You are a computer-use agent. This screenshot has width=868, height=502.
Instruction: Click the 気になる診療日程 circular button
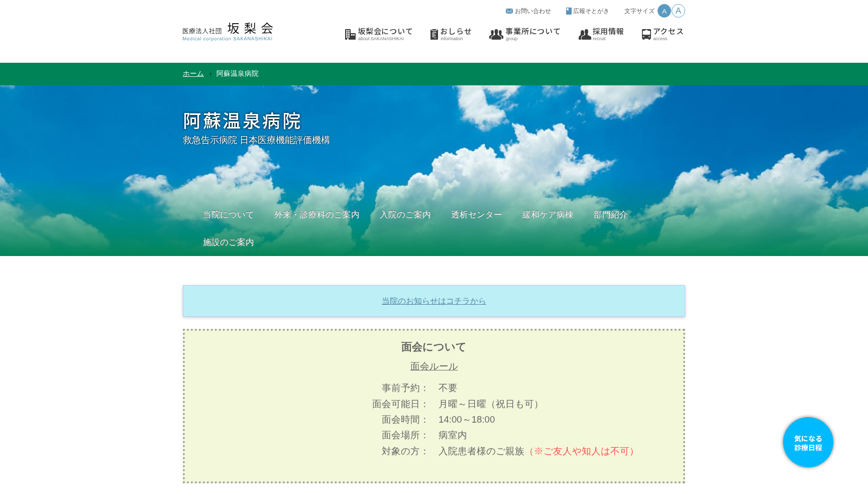pyautogui.click(x=807, y=442)
